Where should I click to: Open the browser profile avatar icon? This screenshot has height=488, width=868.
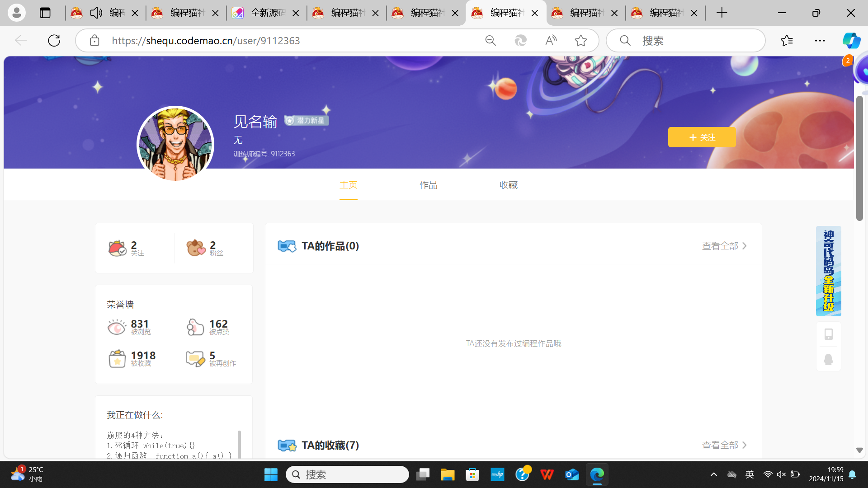coord(17,13)
